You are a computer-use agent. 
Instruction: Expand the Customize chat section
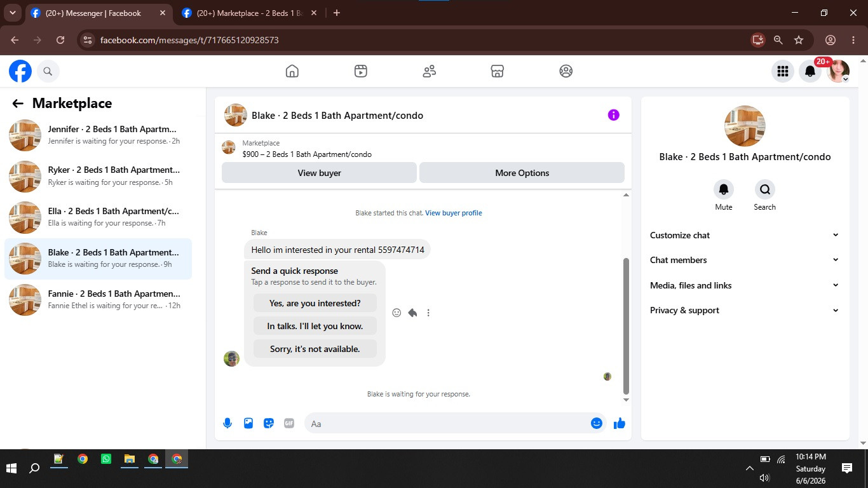(745, 235)
